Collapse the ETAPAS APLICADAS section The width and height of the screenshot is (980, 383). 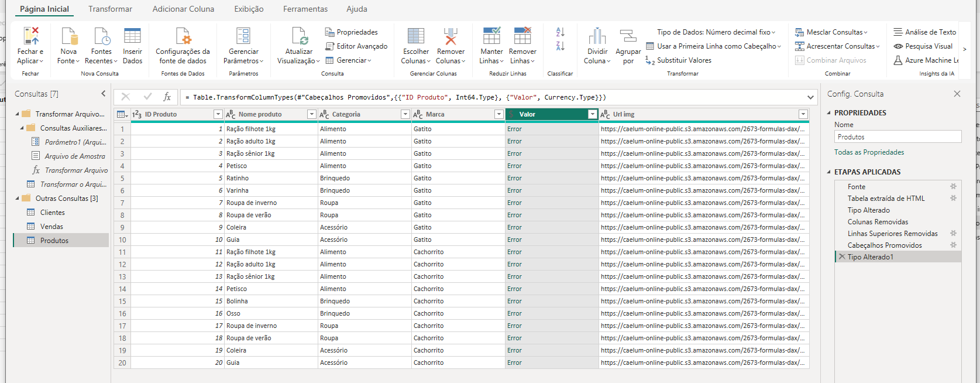pyautogui.click(x=829, y=172)
